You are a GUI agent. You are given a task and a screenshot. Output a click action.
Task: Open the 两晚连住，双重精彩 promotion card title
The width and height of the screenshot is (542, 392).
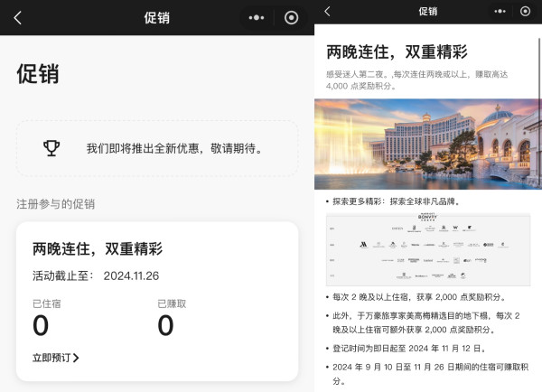[x=98, y=249]
